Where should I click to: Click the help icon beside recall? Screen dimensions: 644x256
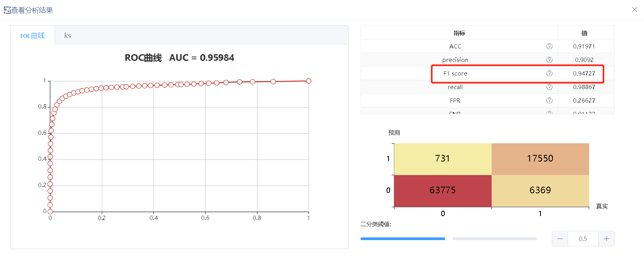[x=549, y=87]
